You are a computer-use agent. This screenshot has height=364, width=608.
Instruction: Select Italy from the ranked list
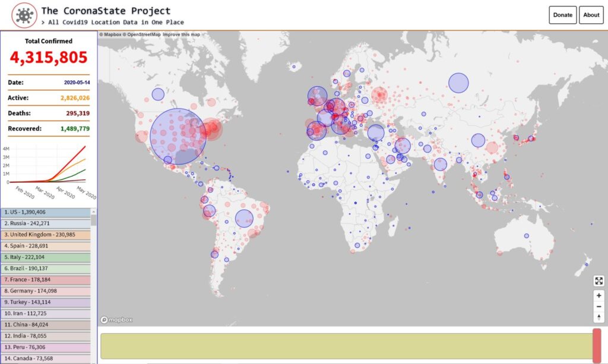(x=45, y=257)
